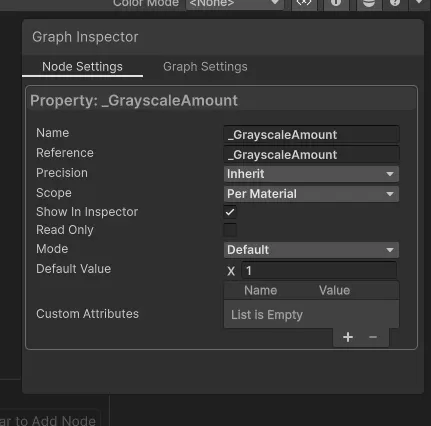Screen dimensions: 431x426
Task: Click the plus icon to add custom attribute
Action: 348,337
